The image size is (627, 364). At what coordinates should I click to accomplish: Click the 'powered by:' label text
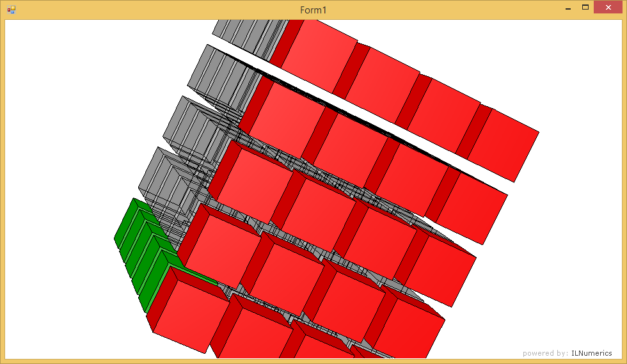545,353
